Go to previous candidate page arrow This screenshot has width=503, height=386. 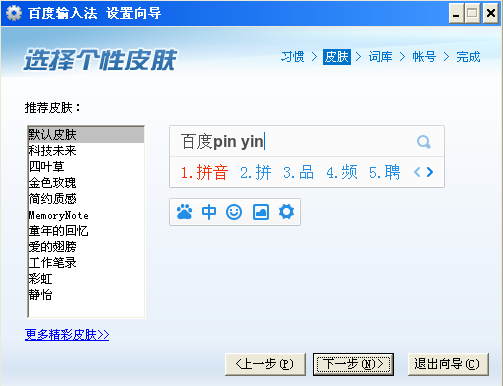417,172
